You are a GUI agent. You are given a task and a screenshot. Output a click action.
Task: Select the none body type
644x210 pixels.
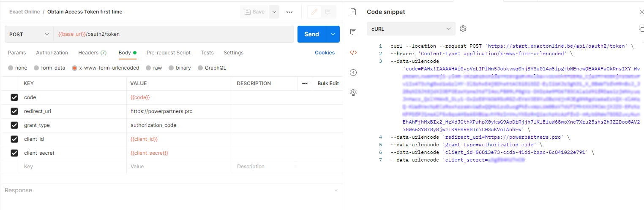tap(17, 68)
